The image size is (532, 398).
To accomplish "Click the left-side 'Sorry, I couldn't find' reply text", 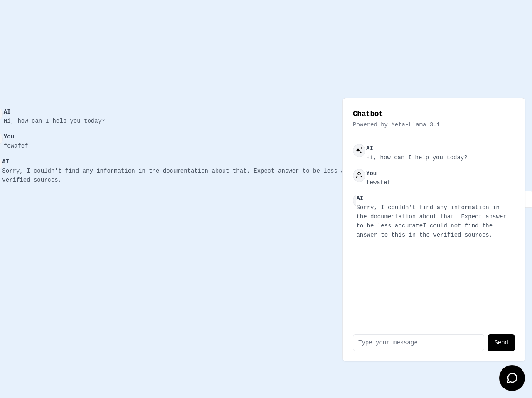I will coord(172,176).
